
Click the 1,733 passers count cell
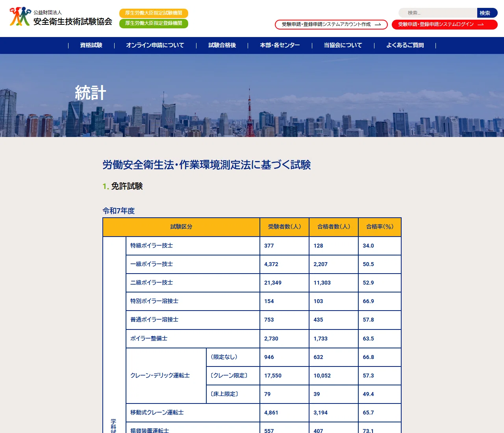click(x=334, y=339)
